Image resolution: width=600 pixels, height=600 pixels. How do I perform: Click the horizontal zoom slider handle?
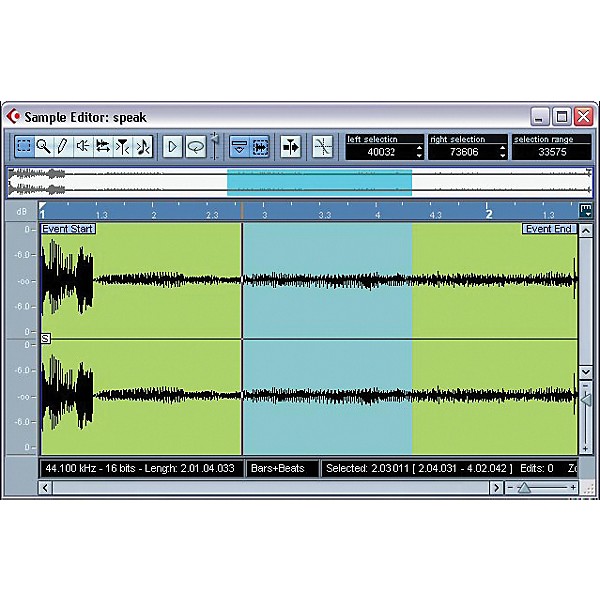524,488
